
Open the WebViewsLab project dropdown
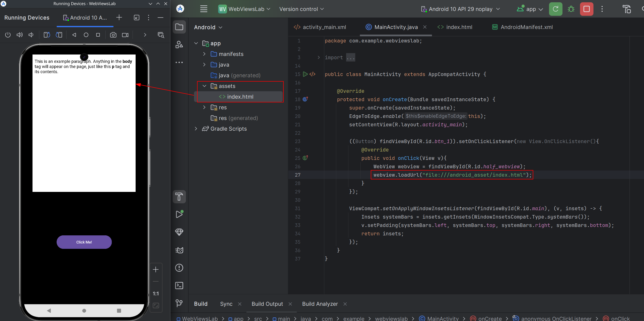pos(244,9)
